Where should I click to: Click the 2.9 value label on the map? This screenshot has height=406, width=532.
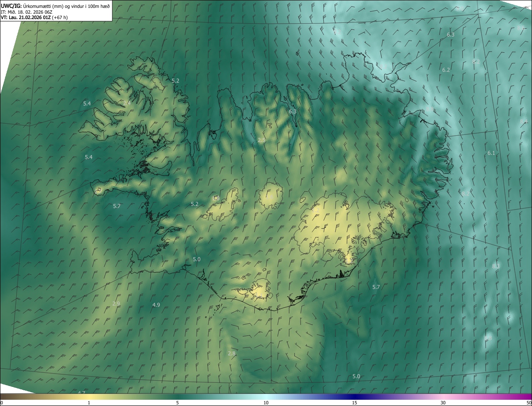click(x=116, y=303)
